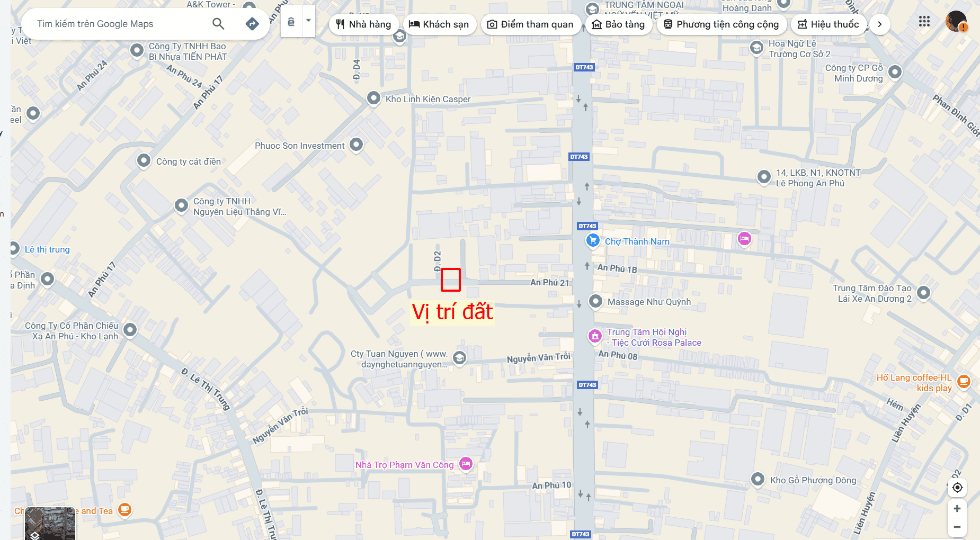Viewport: 980px width, 540px height.
Task: Toggle the transit mode train icon
Action: coord(291,21)
